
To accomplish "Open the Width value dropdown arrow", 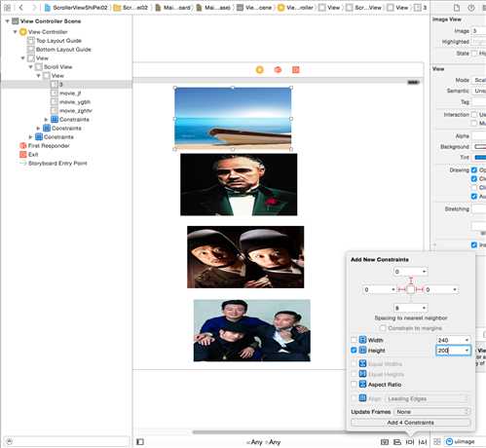I will click(467, 340).
